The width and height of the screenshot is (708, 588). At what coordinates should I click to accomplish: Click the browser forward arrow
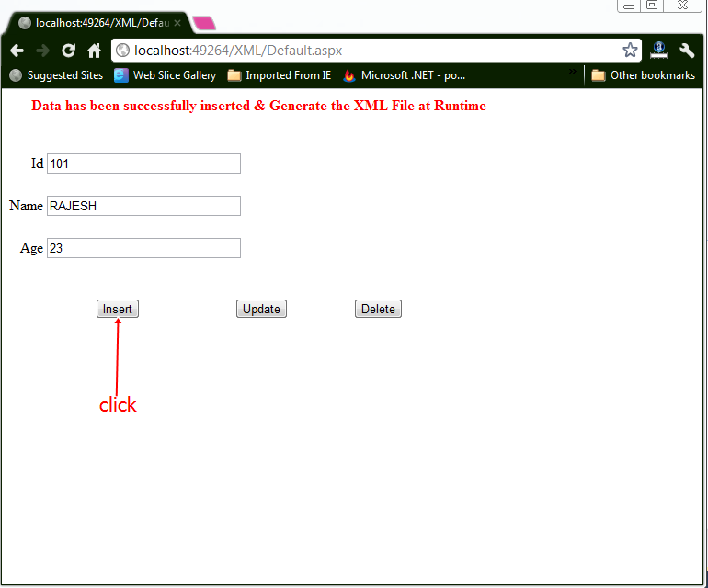click(x=43, y=51)
